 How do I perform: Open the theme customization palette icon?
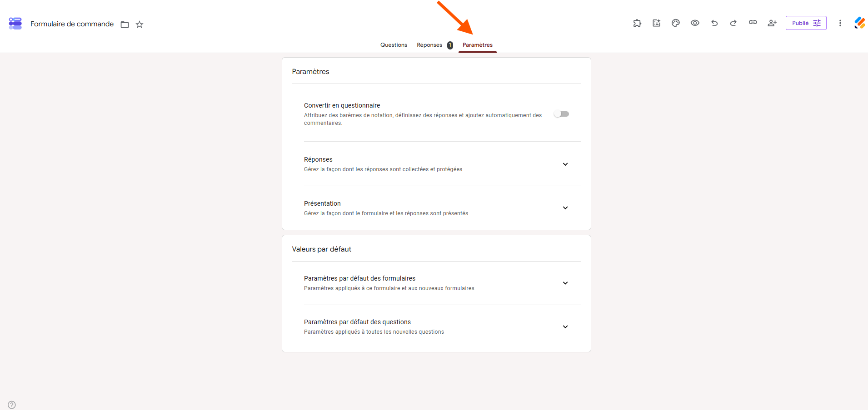tap(676, 23)
